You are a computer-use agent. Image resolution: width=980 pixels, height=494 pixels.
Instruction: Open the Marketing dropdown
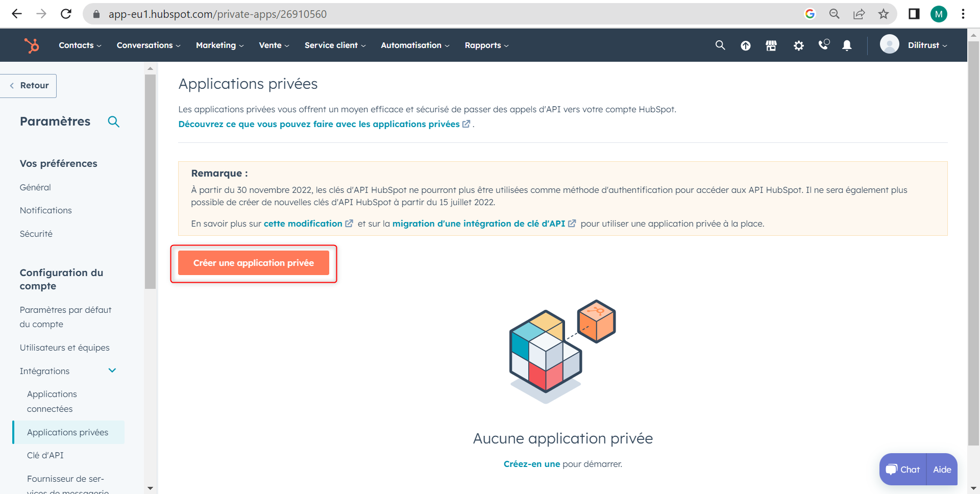pyautogui.click(x=220, y=45)
